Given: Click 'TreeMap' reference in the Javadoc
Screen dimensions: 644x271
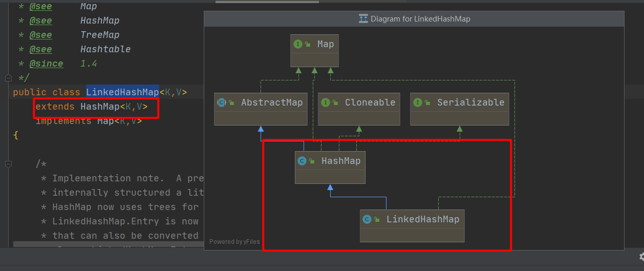Looking at the screenshot, I should (100, 35).
